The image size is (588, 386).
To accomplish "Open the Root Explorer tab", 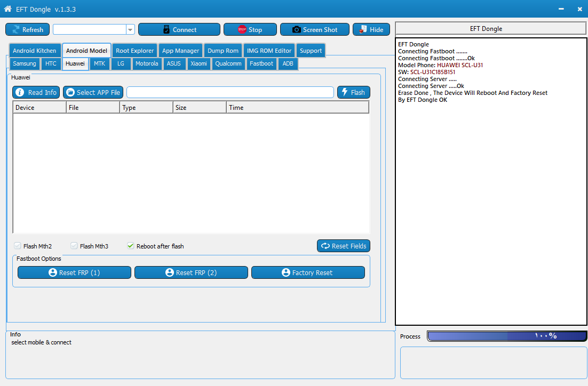I will tap(134, 51).
